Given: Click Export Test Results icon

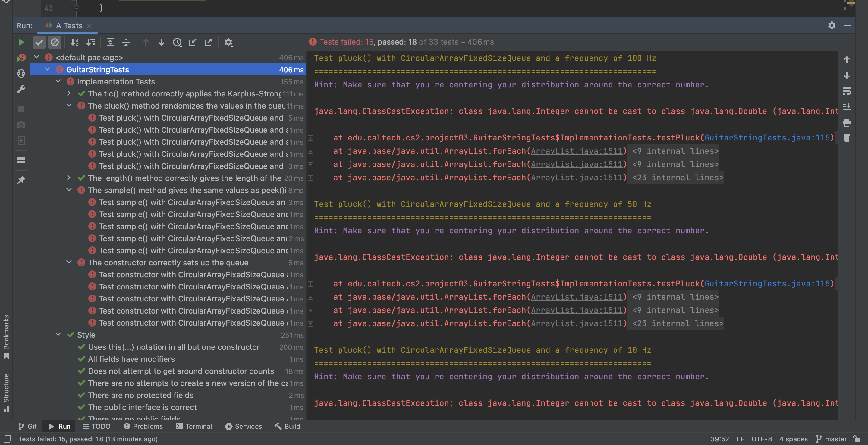Looking at the screenshot, I should click(208, 42).
